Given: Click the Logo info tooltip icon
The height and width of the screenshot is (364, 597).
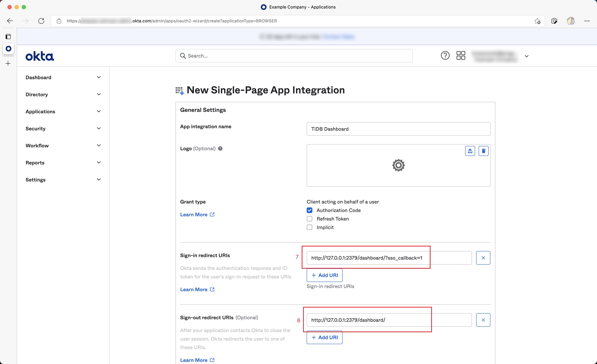Looking at the screenshot, I should point(220,148).
